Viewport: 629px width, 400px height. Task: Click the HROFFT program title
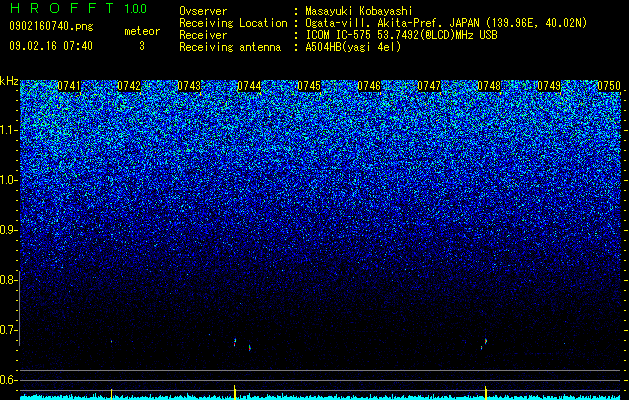point(62,8)
